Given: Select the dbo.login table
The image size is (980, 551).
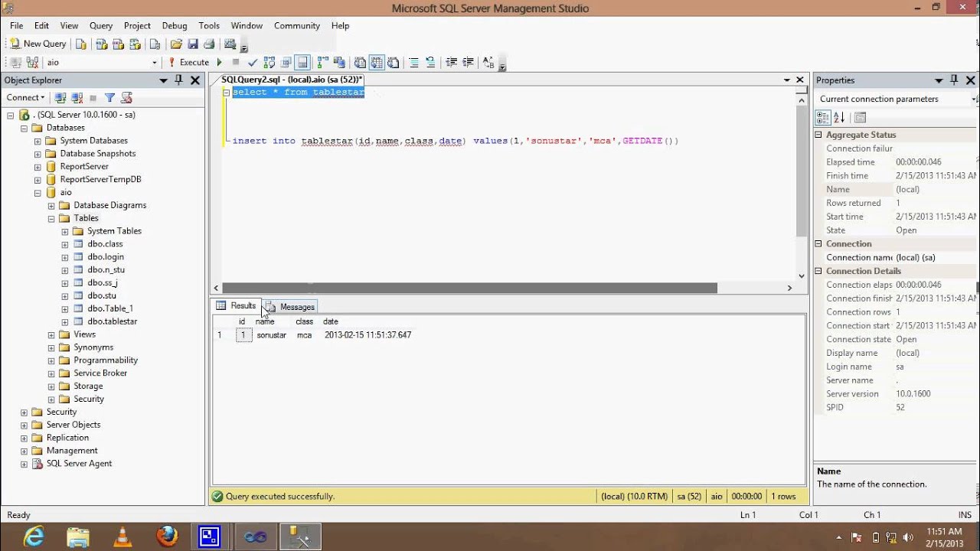Looking at the screenshot, I should click(x=106, y=257).
